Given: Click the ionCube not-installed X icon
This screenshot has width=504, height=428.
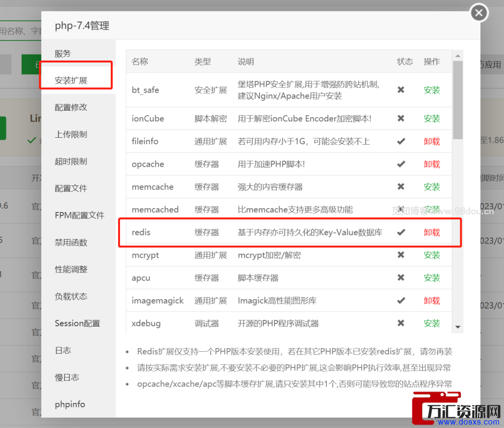Looking at the screenshot, I should point(401,118).
